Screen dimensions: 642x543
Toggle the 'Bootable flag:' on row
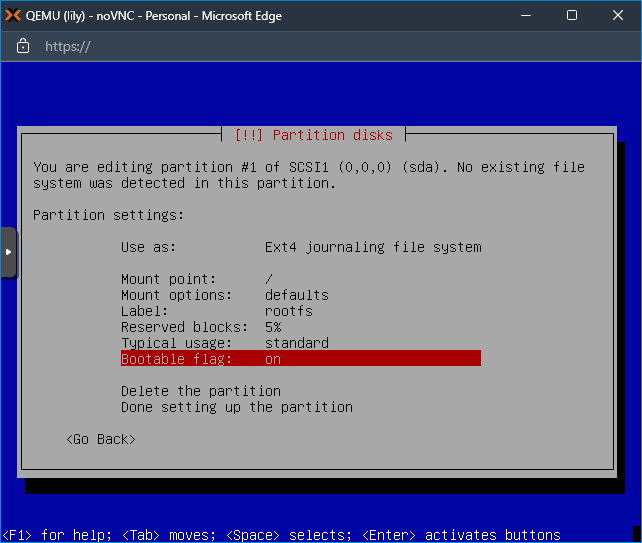pyautogui.click(x=301, y=359)
